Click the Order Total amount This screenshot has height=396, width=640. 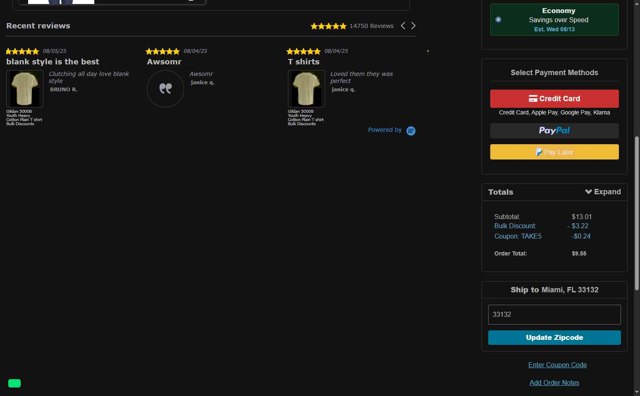579,254
